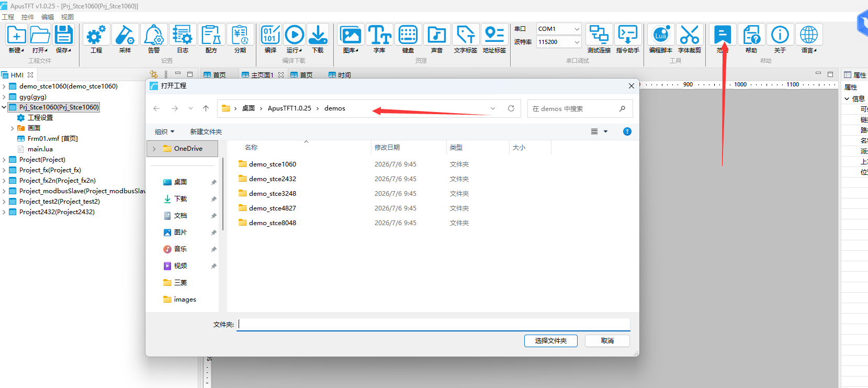The width and height of the screenshot is (868, 388).
Task: Sort the file list by the 修改日期 column header
Action: (x=409, y=148)
